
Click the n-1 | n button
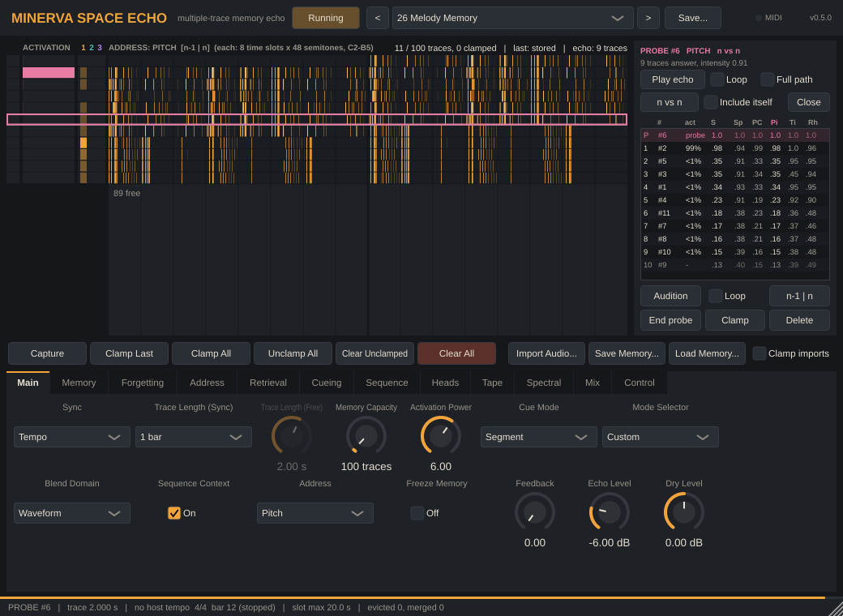tap(799, 296)
